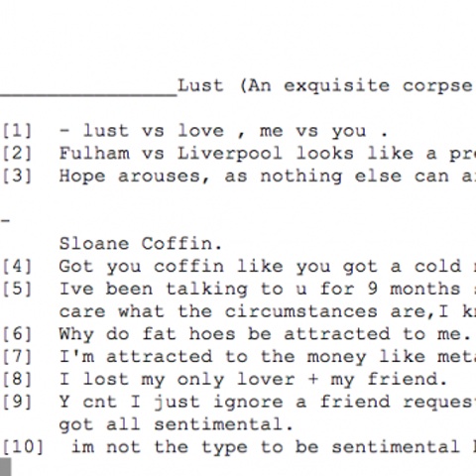
Task: Click line number [3] marker
Action: [17, 176]
